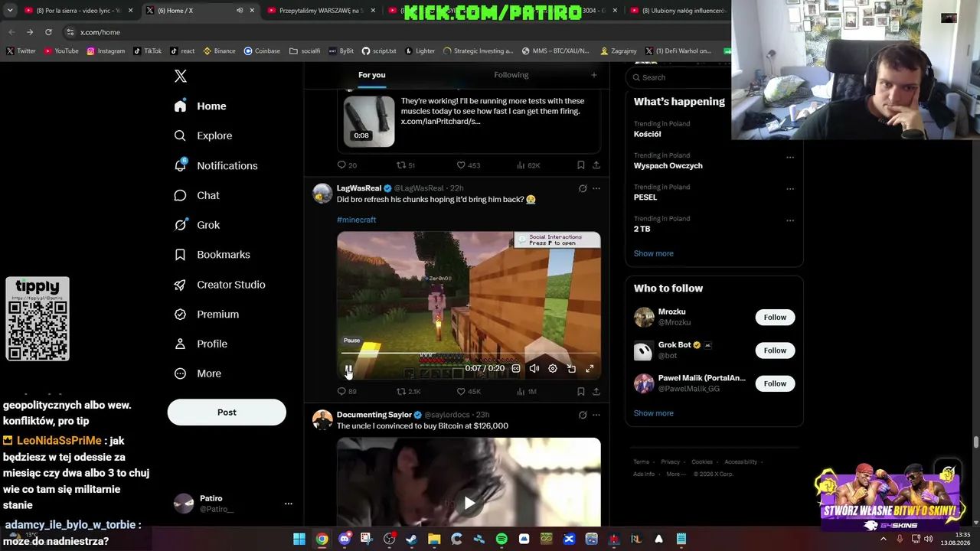Open account menu dots next to Patiro

(x=289, y=504)
